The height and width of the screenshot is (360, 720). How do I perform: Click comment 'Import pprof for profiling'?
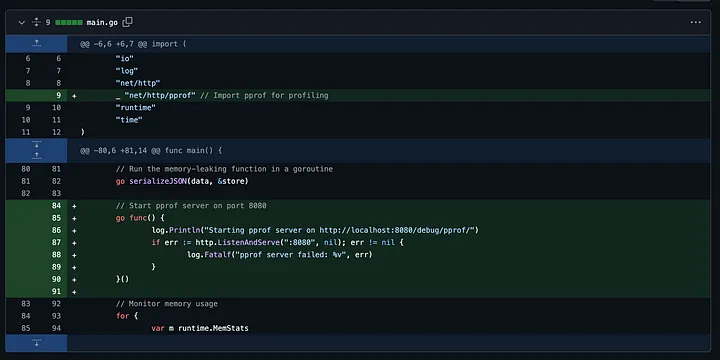point(264,96)
